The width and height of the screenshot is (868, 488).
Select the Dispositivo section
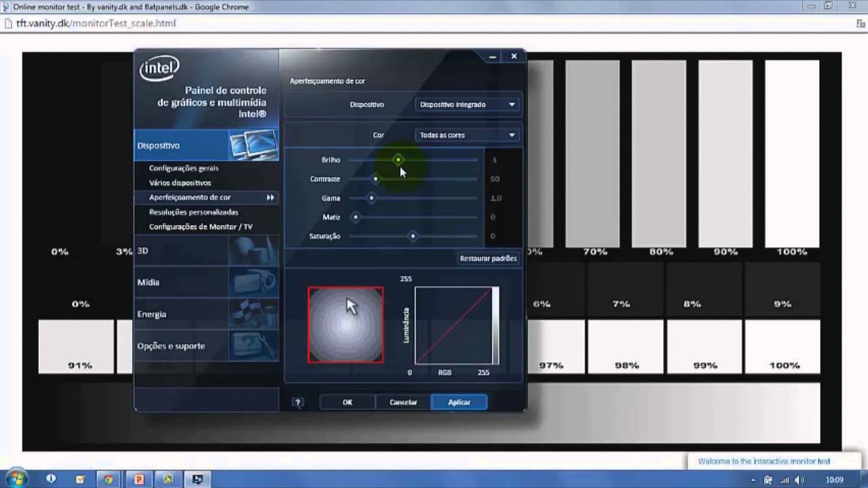206,145
